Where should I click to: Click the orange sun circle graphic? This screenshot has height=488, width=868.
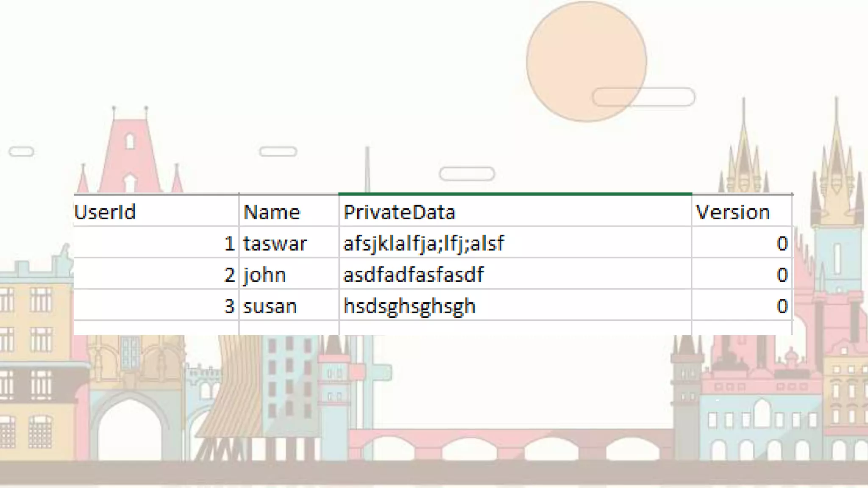(587, 62)
